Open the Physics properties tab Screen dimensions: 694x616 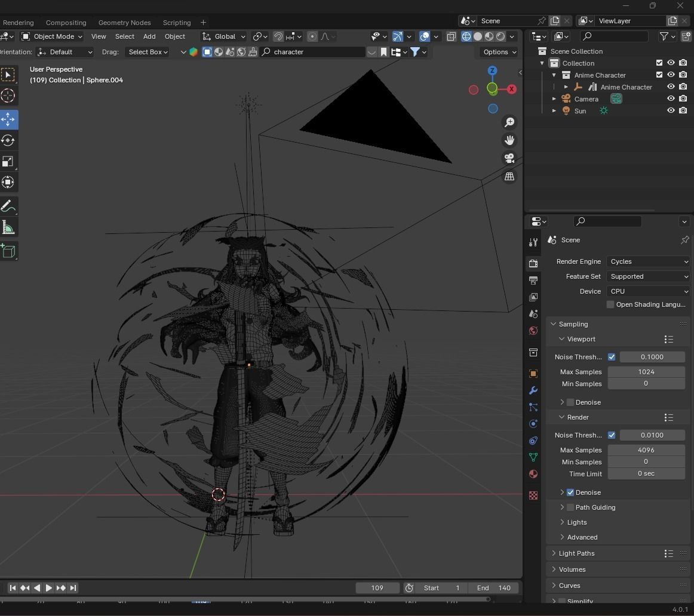[533, 424]
